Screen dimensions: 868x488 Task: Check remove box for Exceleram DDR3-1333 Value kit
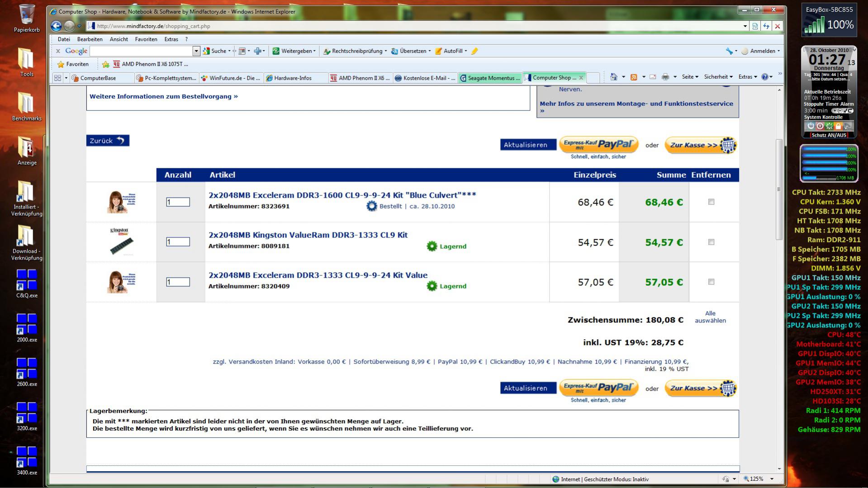711,282
